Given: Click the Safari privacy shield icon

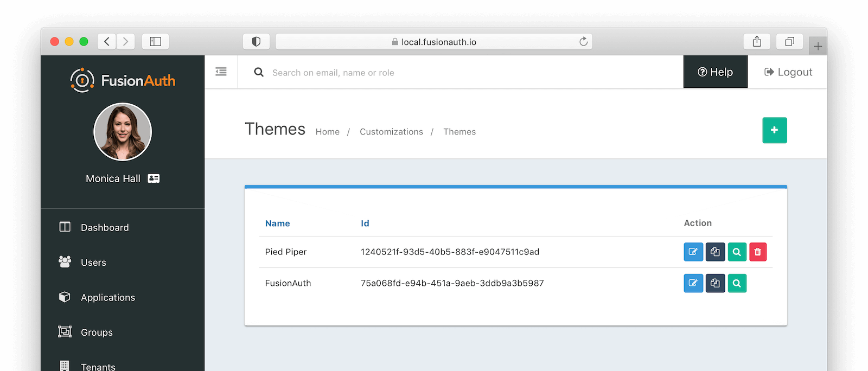Looking at the screenshot, I should click(256, 41).
